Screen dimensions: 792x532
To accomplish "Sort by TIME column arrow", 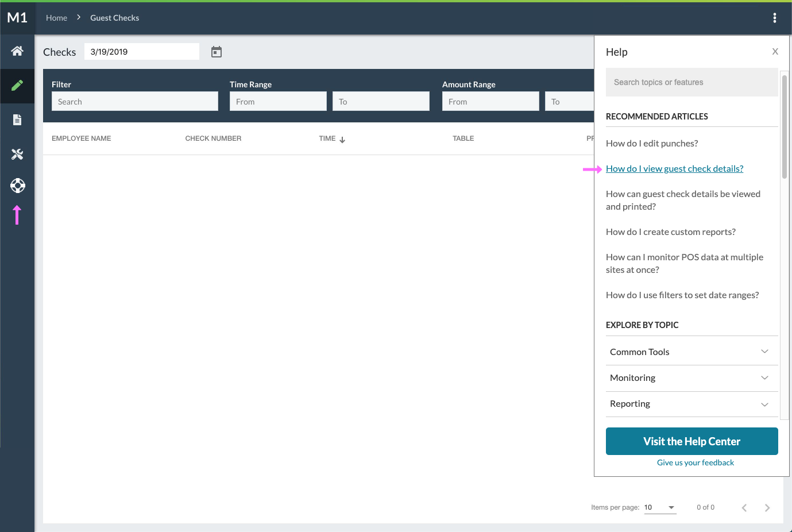I will coord(342,140).
